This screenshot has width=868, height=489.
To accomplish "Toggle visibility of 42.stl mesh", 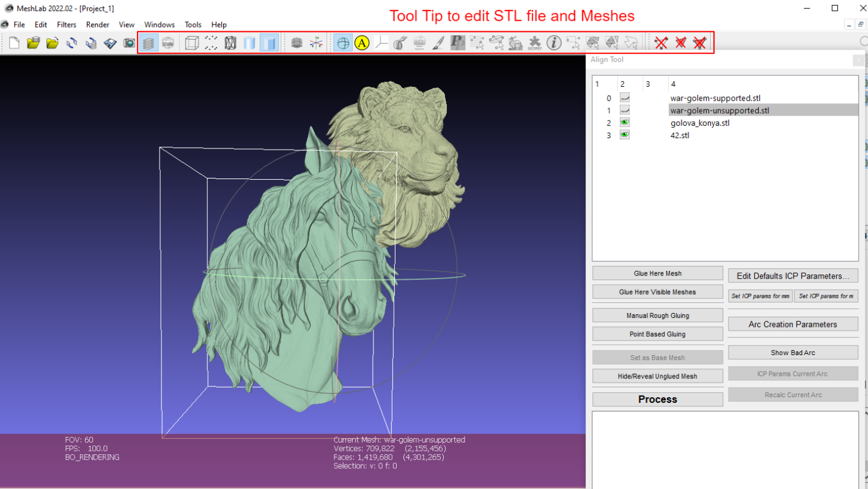I will click(624, 135).
